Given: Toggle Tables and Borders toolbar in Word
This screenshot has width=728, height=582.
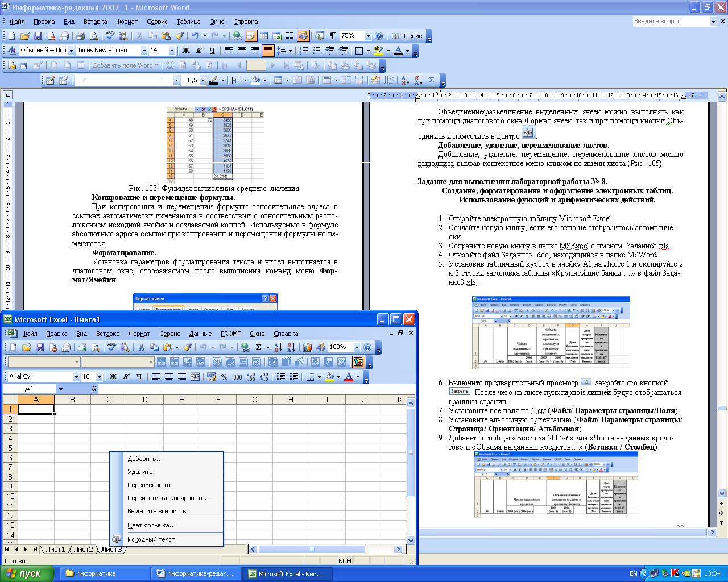Looking at the screenshot, I should 251,36.
